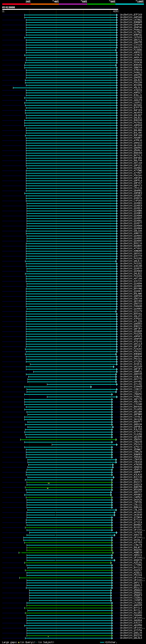This screenshot has width=146, height=644.
Task: Click the cyan ~100% identity legend segment
Action: tap(130, 4)
